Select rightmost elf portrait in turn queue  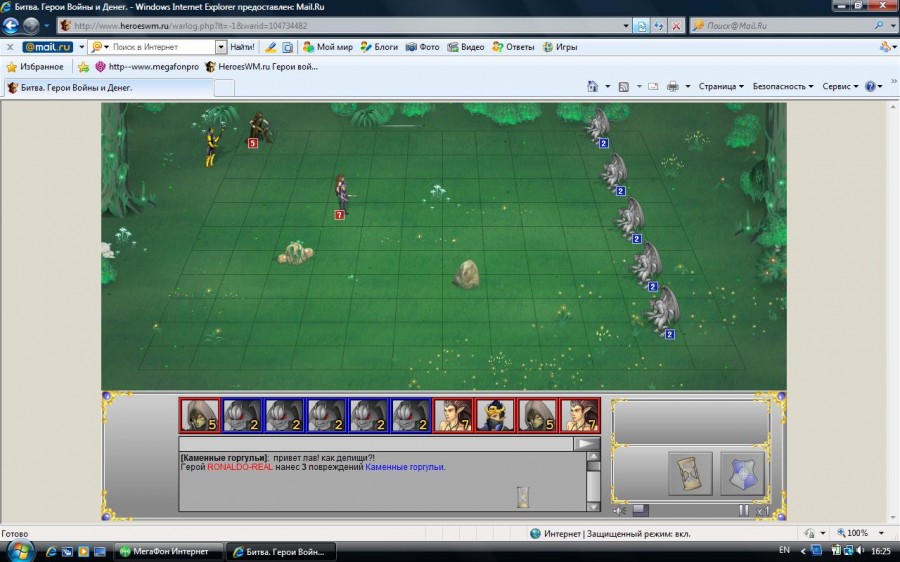pos(580,416)
